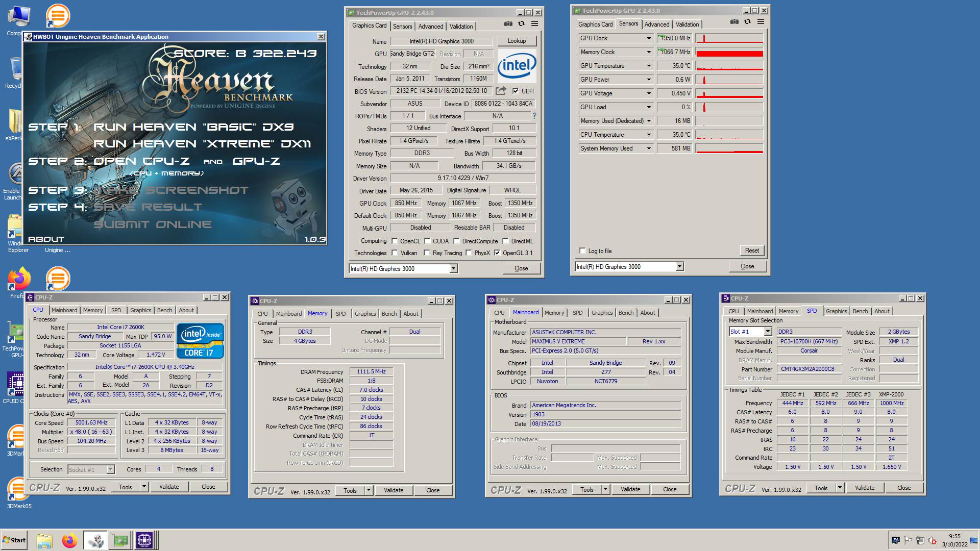Expand the System Memory Used sensor dropdown
Viewport: 980px width, 551px height.
coord(649,148)
